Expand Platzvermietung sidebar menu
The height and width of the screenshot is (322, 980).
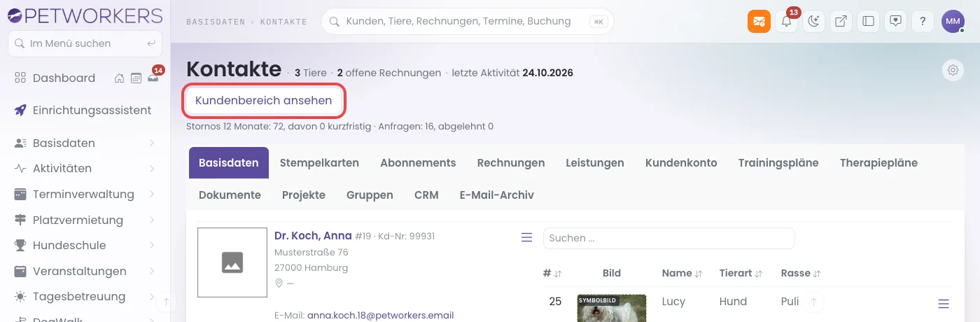point(85,220)
